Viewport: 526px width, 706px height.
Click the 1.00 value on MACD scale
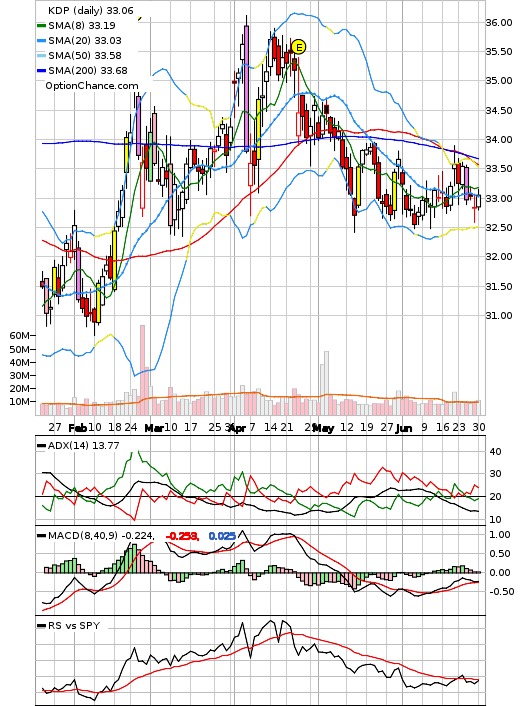[499, 535]
